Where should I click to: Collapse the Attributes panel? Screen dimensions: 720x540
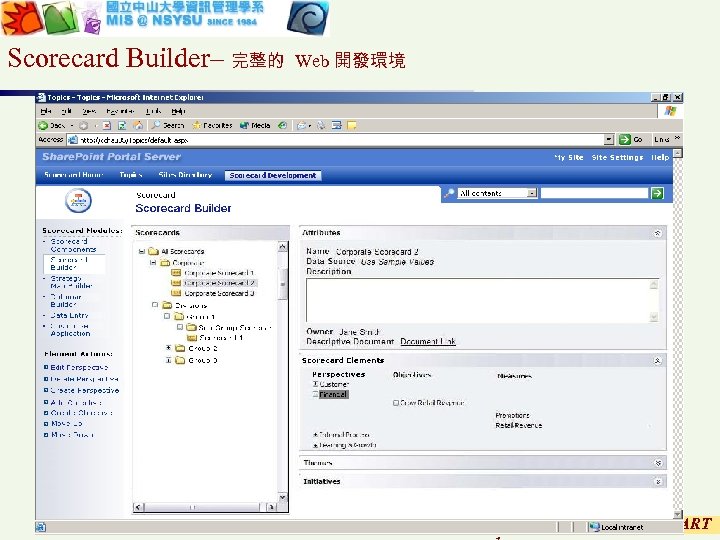pyautogui.click(x=658, y=233)
